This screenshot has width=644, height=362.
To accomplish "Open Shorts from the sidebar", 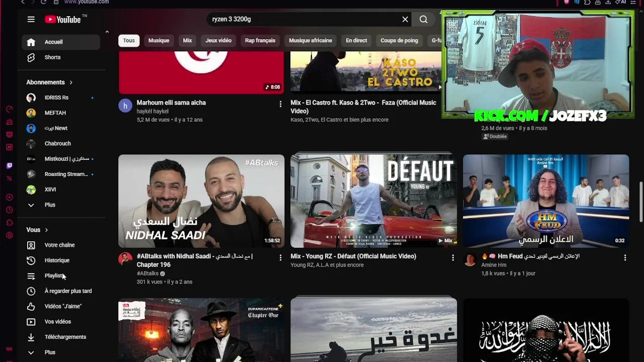I will [61, 57].
